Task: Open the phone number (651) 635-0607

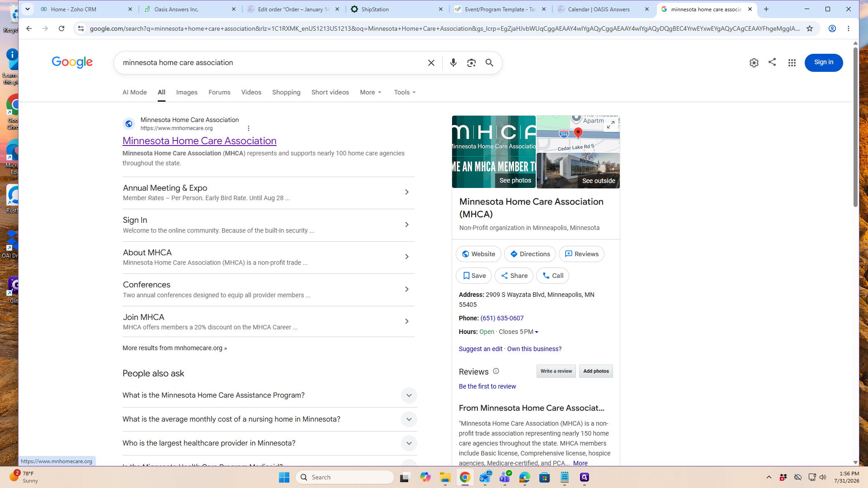Action: coord(502,318)
